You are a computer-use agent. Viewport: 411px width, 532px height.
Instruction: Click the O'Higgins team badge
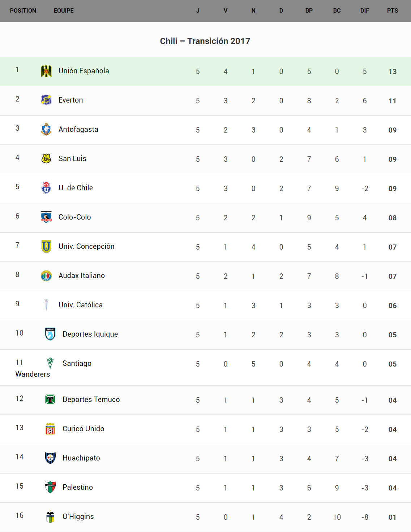[50, 516]
